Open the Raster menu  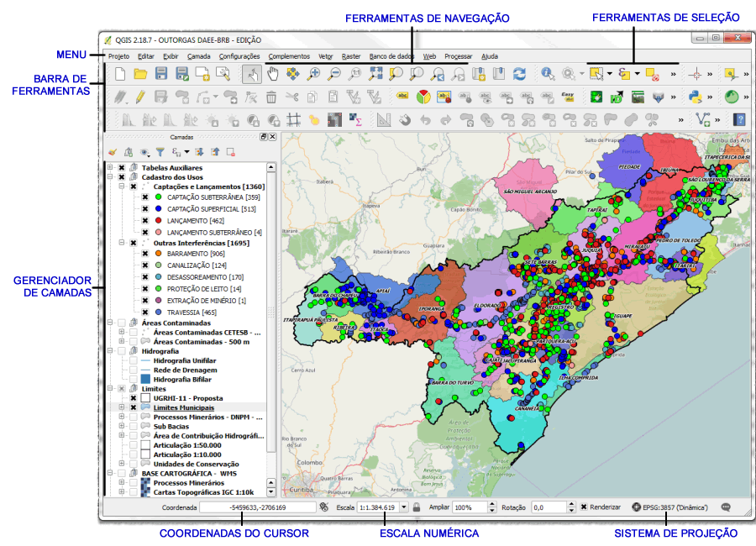coord(351,56)
